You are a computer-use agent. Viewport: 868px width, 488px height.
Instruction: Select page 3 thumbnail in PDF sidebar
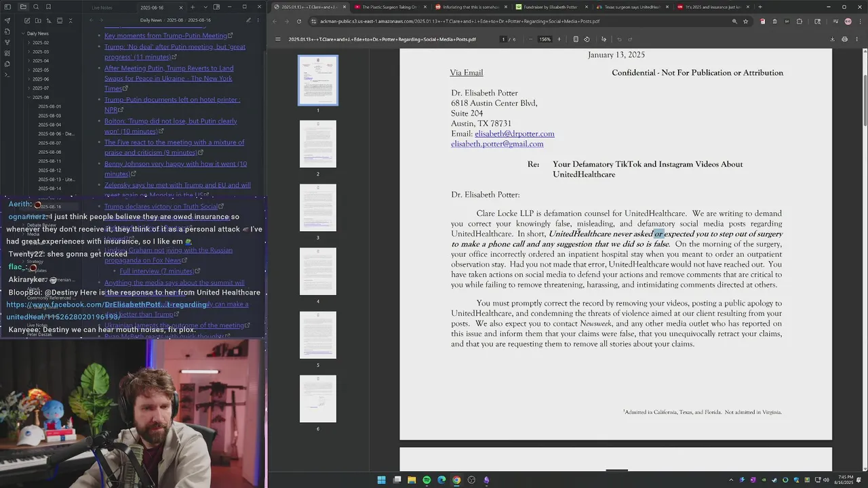pos(317,207)
